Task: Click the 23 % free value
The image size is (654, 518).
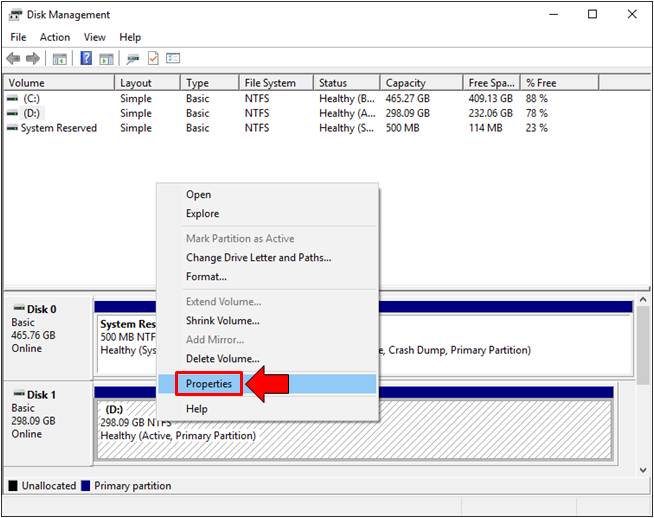Action: 537,128
